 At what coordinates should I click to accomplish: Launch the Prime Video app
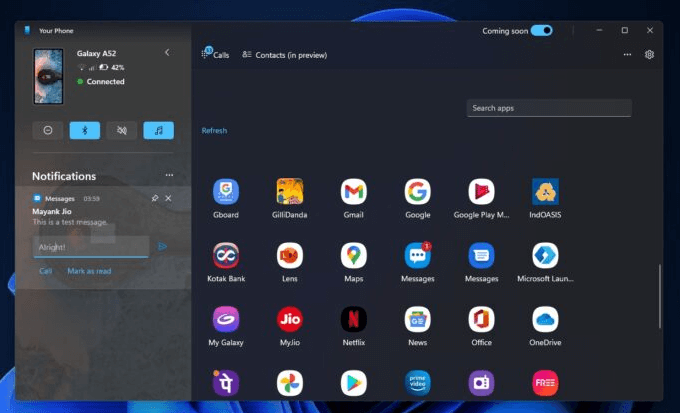[417, 383]
